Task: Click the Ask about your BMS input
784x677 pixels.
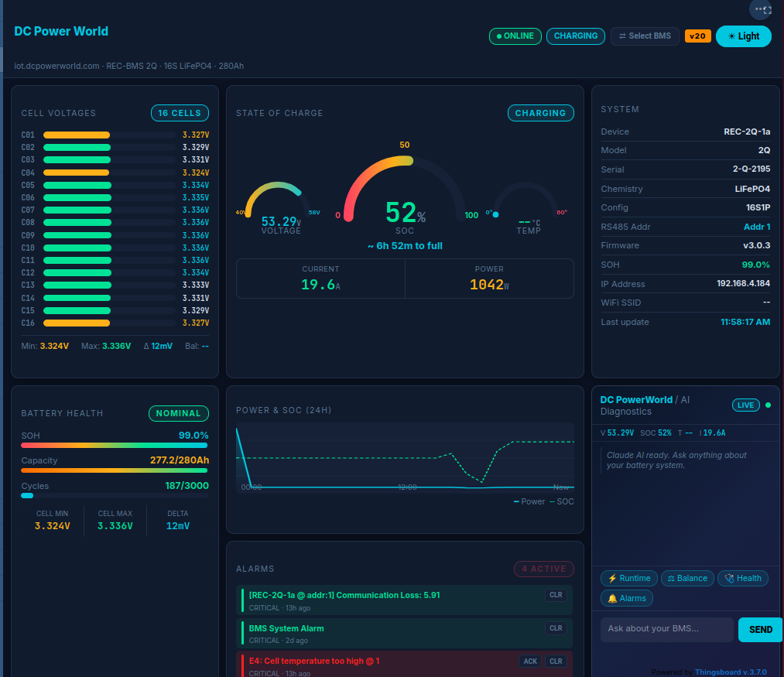Action: (666, 629)
